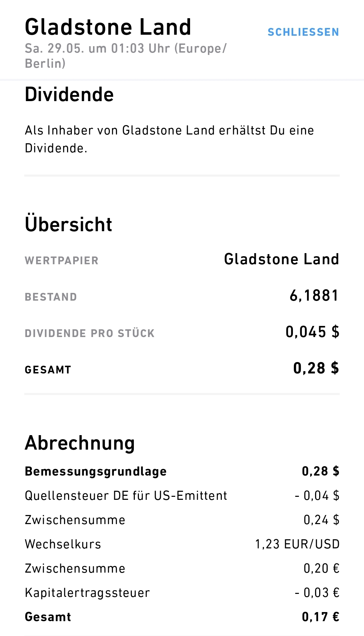The height and width of the screenshot is (636, 364).
Task: Tap the Kapitalertragssteuer row label
Action: [87, 593]
